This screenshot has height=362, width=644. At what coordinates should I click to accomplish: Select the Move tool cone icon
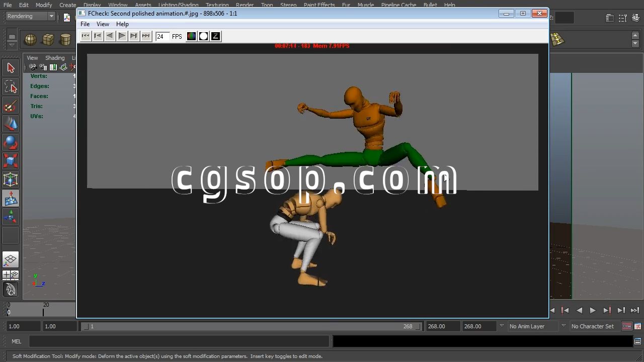point(11,124)
